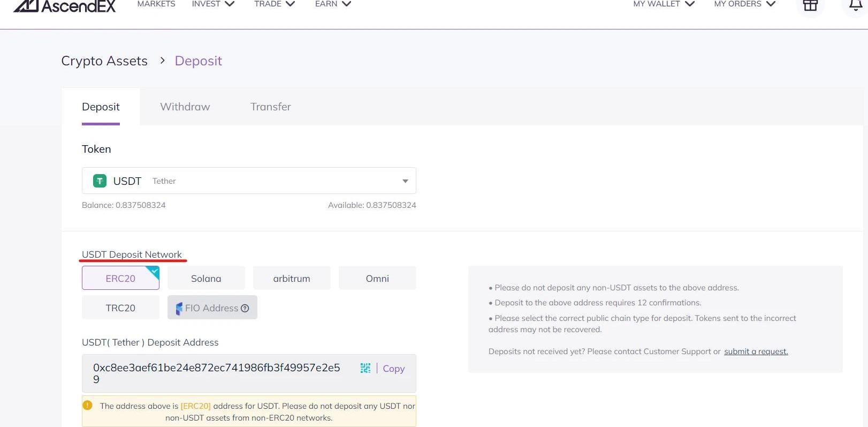Copy the USDT deposit address

click(x=394, y=369)
